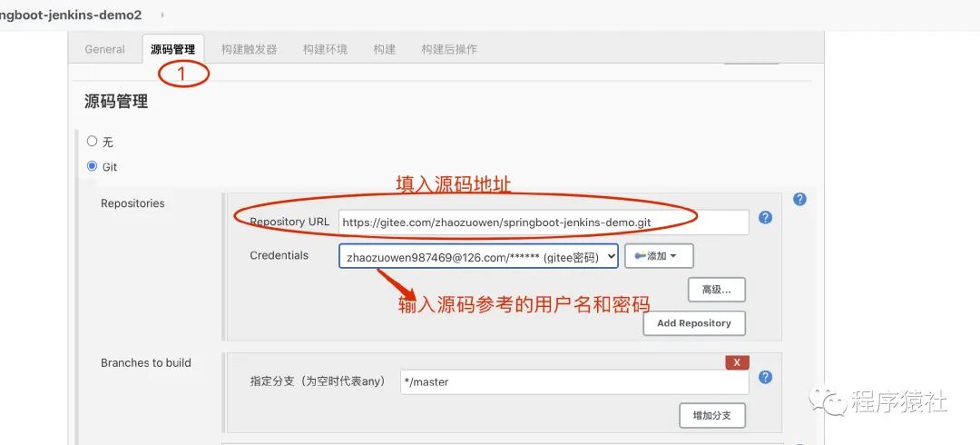Click the Credentials label

279,255
